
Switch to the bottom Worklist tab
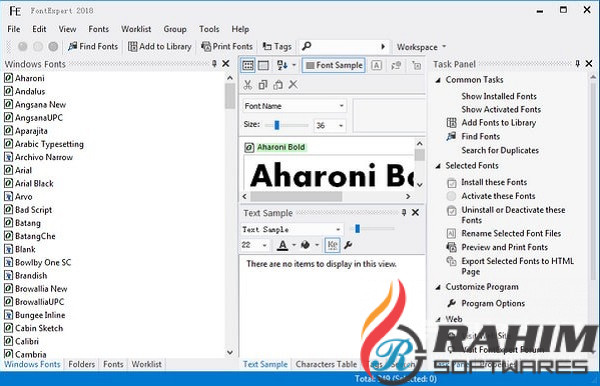click(x=147, y=364)
